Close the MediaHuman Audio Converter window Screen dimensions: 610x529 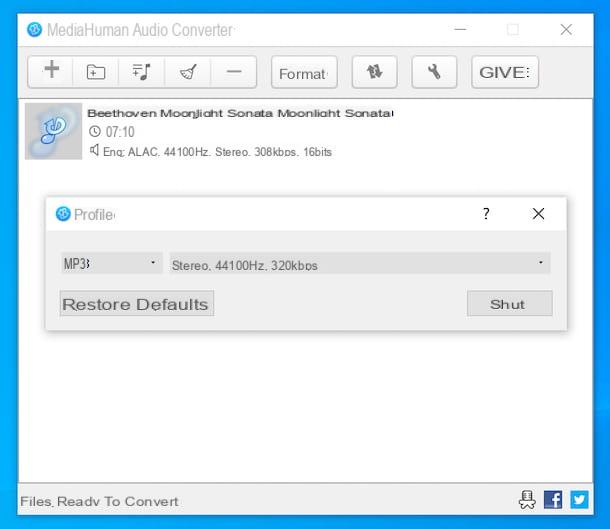point(566,30)
